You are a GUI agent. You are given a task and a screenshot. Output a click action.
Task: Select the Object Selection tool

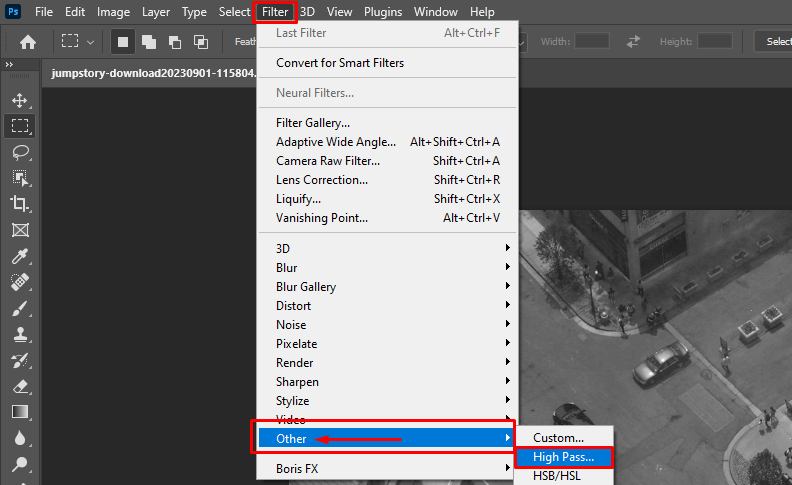tap(20, 178)
